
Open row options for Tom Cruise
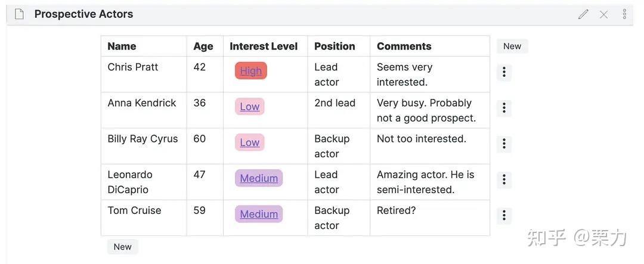[x=504, y=215]
